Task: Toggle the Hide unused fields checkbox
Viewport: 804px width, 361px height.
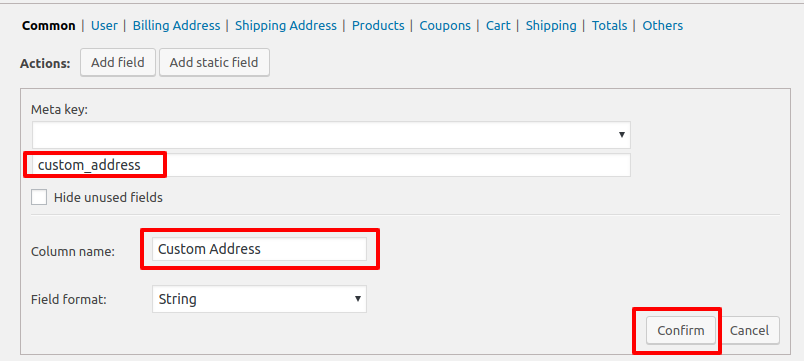Action: 39,197
